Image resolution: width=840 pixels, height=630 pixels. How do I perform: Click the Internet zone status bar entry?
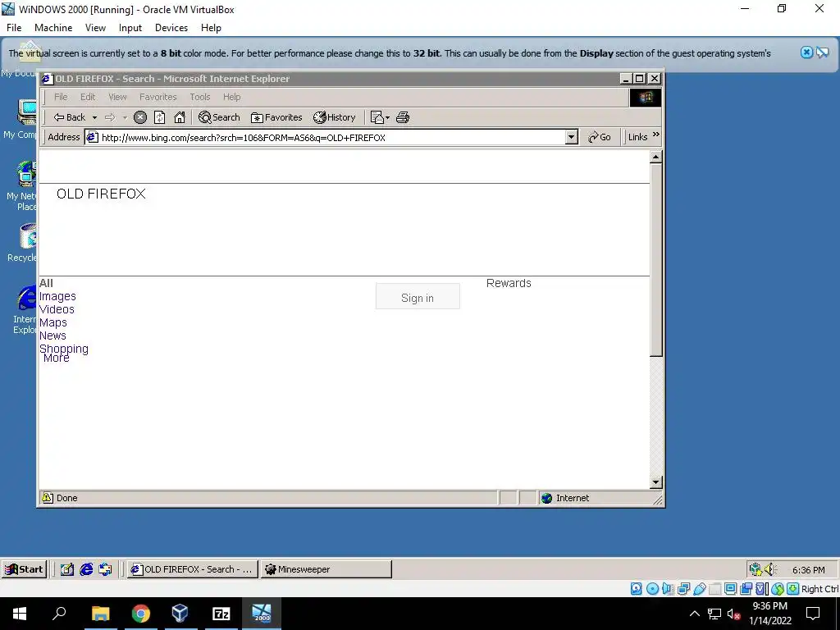pos(565,498)
